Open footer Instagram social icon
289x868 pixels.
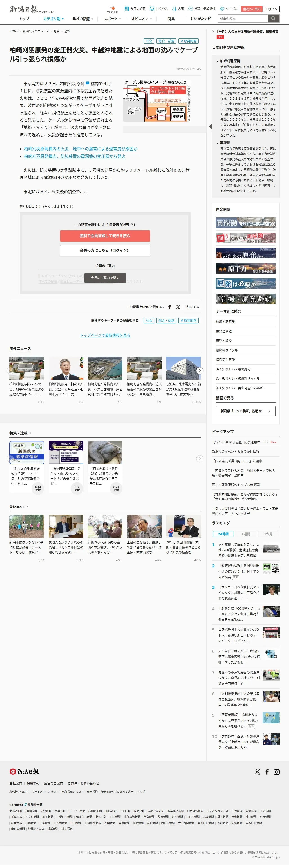coord(277,772)
